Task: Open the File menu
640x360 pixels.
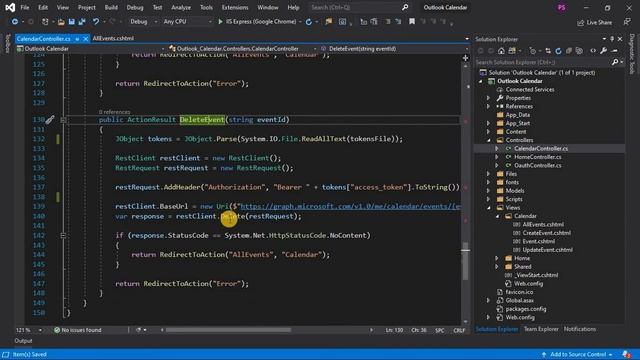Action: [25, 7]
